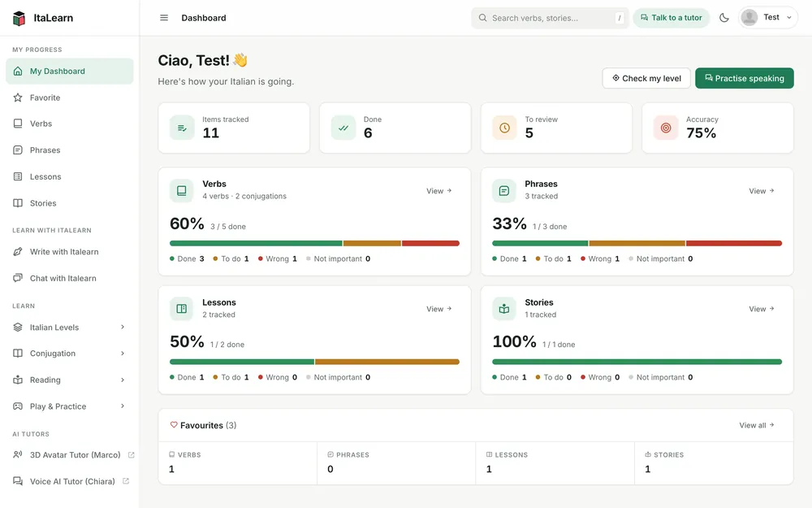This screenshot has width=812, height=508.
Task: Open Lessons in sidebar
Action: tap(69, 176)
